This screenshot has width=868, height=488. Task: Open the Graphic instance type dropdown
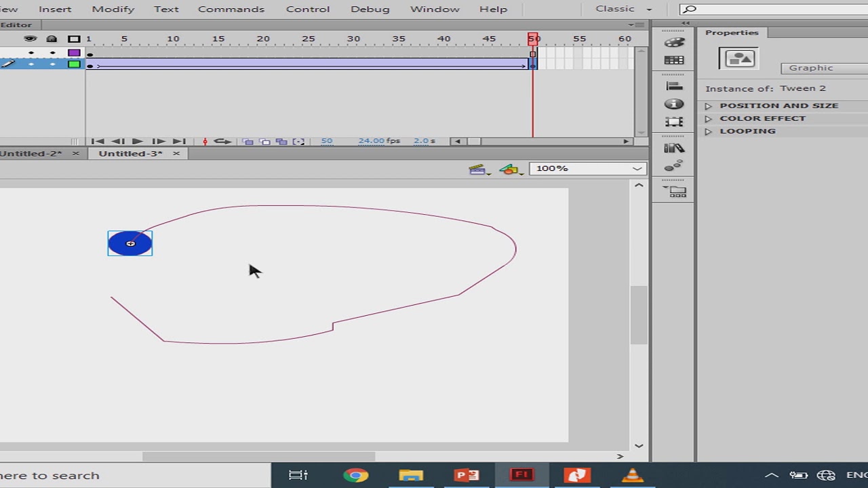coord(824,68)
